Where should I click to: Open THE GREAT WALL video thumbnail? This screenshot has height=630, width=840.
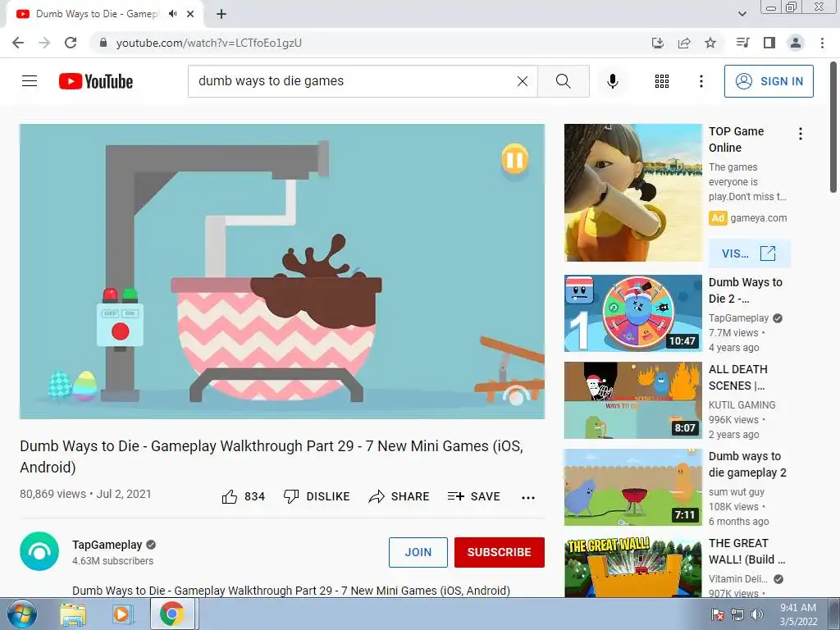click(x=632, y=567)
